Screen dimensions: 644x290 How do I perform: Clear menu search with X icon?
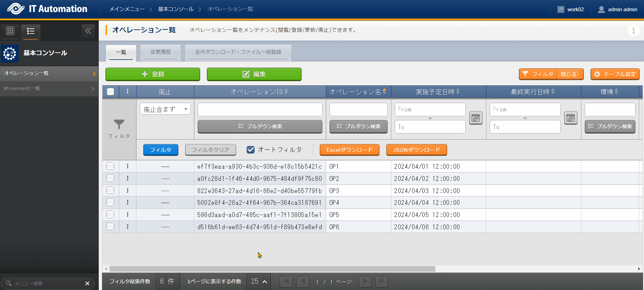click(x=87, y=283)
